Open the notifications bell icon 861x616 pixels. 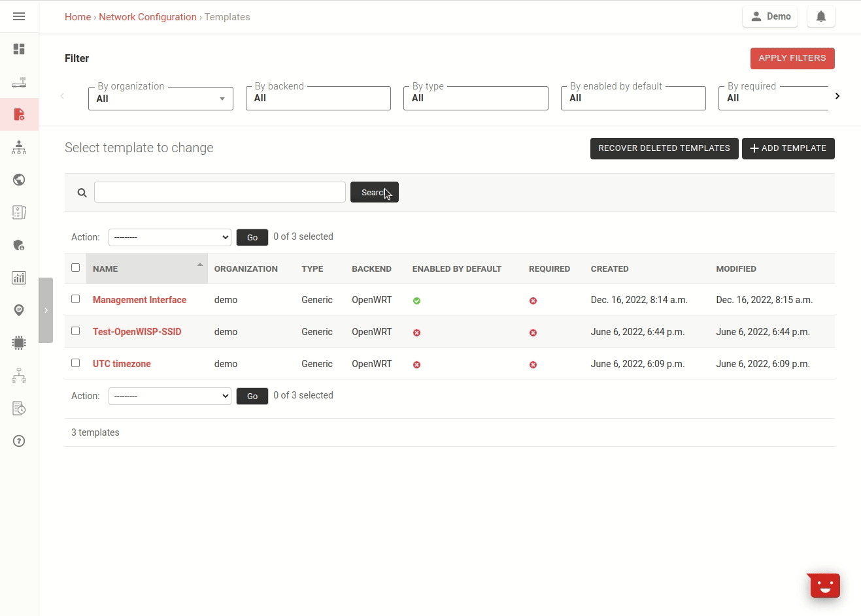coord(820,17)
